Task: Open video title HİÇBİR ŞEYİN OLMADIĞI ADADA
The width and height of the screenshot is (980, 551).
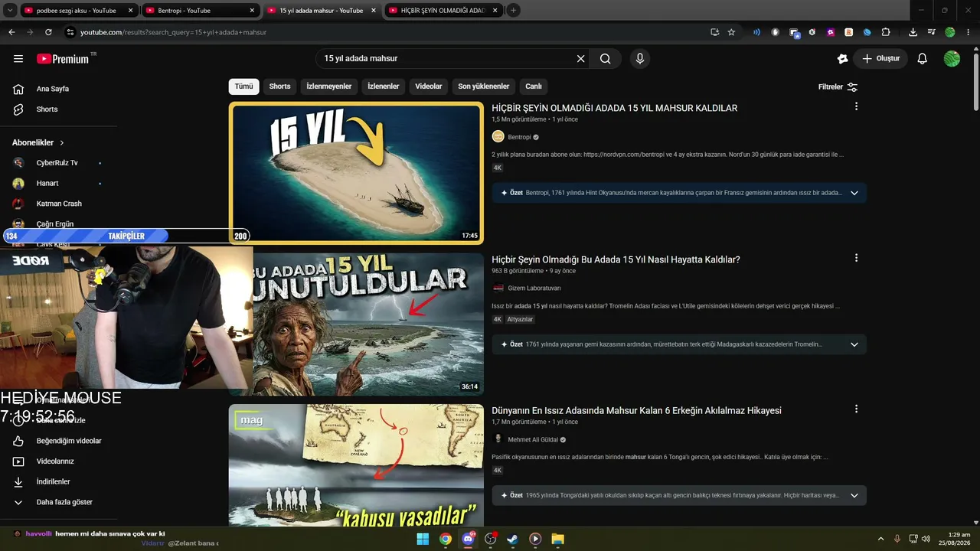Action: [614, 108]
